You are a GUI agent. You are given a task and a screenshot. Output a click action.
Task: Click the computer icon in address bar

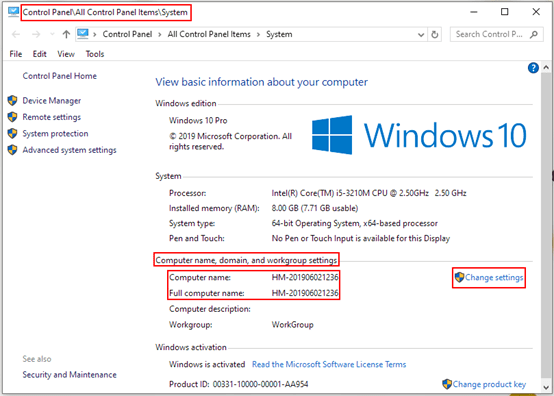[x=83, y=34]
